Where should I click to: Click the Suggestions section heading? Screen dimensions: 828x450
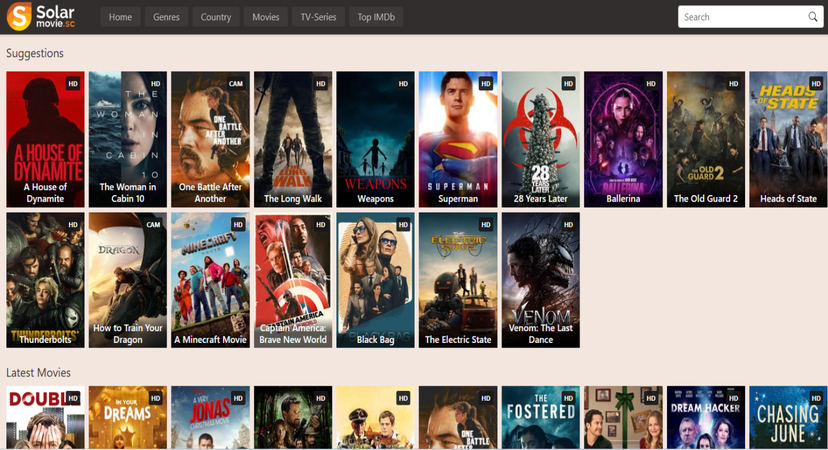pos(35,53)
